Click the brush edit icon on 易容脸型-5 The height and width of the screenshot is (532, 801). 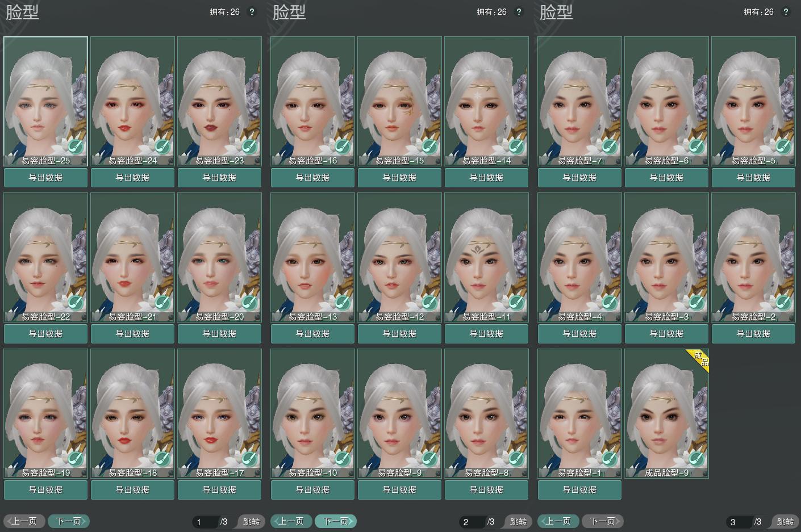coord(783,146)
